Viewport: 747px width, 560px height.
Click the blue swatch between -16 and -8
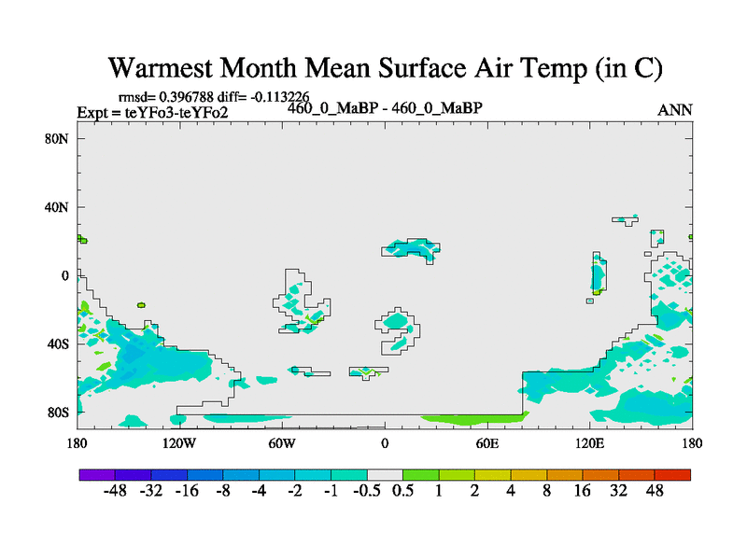point(204,475)
